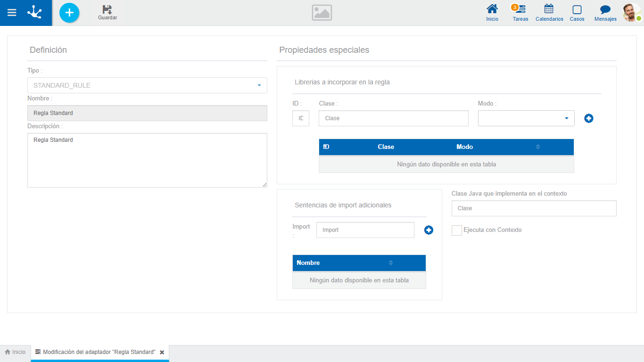Open the Tipo STANDARD_RULE dropdown
This screenshot has height=362, width=644.
[147, 85]
